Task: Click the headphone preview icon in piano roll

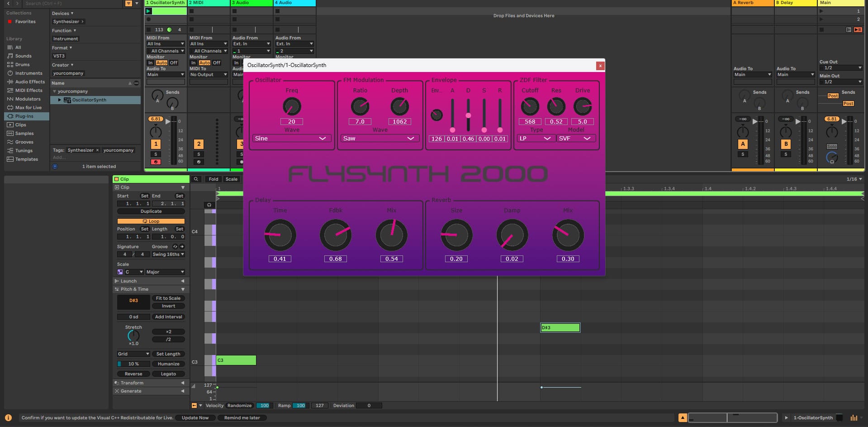Action: click(x=209, y=205)
